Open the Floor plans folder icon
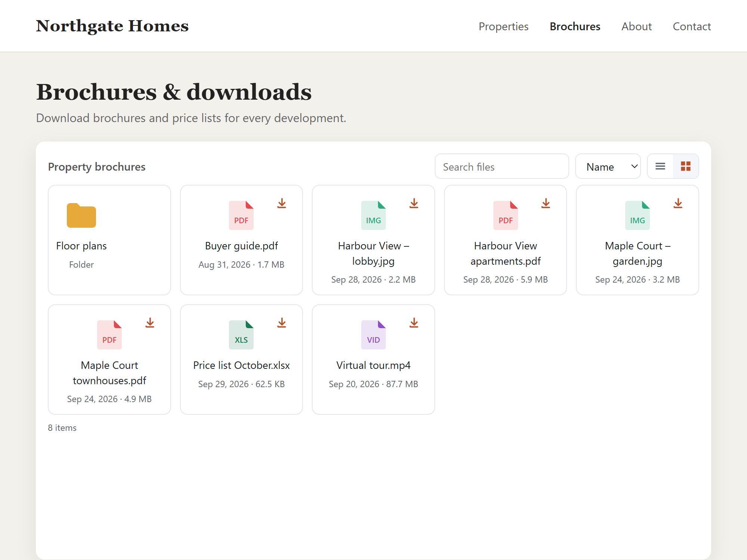 (x=81, y=215)
